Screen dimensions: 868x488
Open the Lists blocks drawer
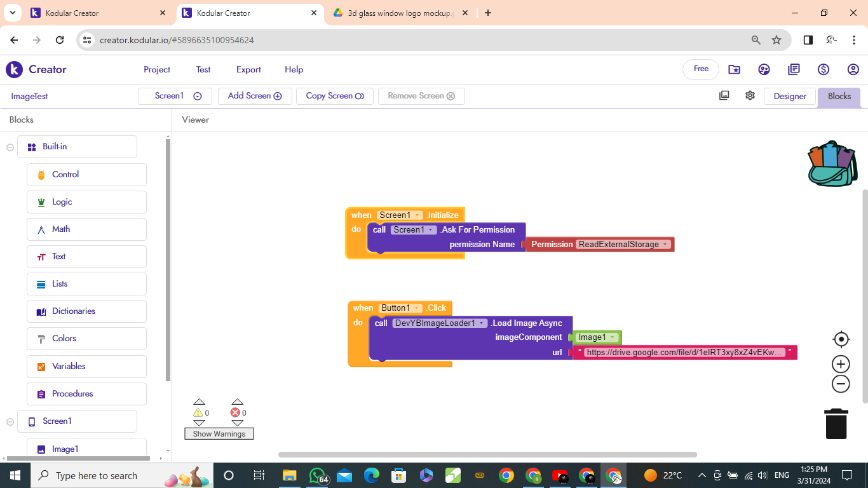coord(86,284)
